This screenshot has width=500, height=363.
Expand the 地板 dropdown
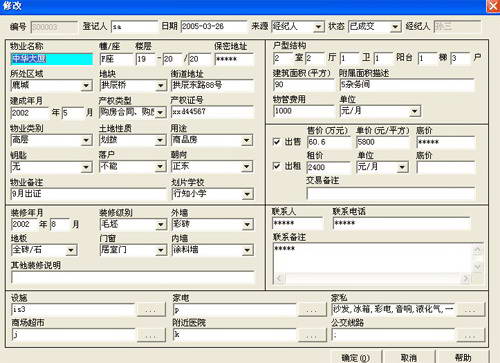(71, 250)
